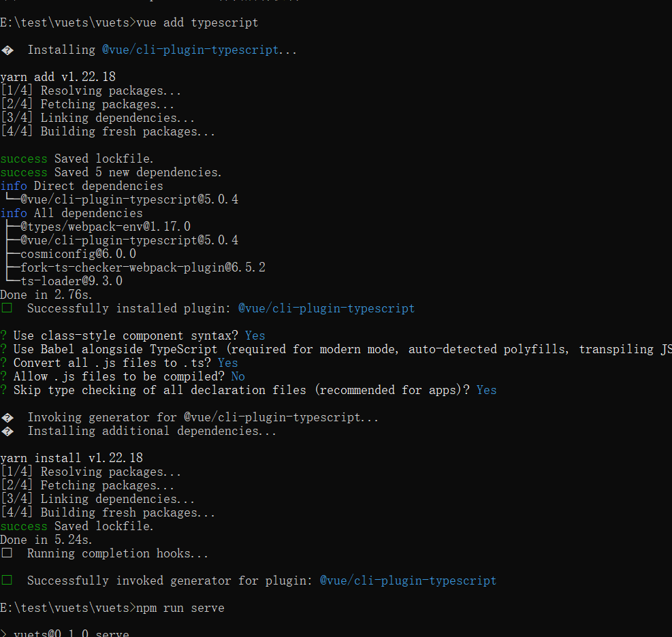This screenshot has height=637, width=672.
Task: Click the 'vue add typescript' command line
Action: (x=129, y=22)
